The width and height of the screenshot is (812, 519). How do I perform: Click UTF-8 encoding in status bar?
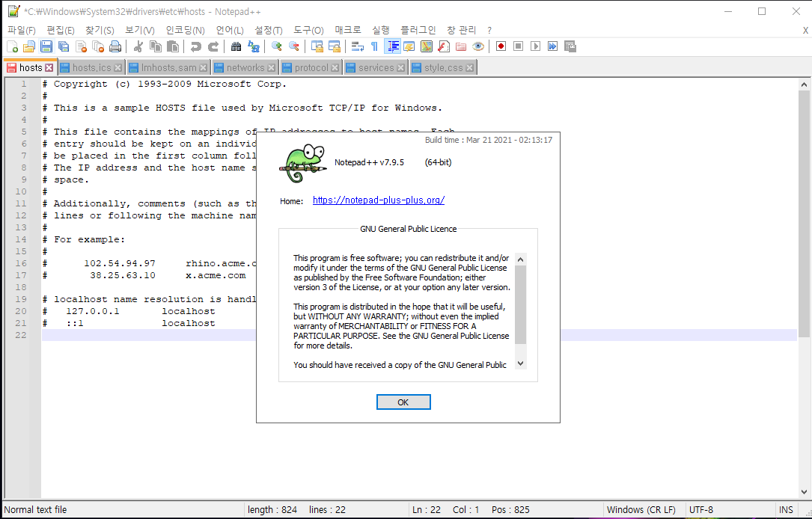pos(701,510)
